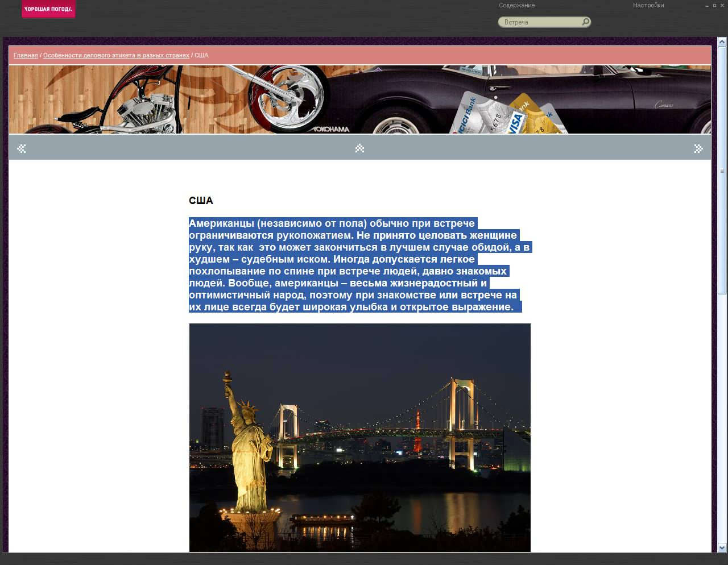Minimize the application window
Viewport: 728px width, 565px height.
(707, 6)
